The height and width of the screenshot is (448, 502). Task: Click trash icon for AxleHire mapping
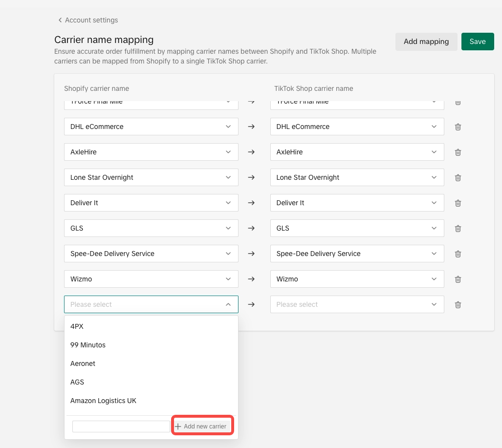click(x=458, y=152)
